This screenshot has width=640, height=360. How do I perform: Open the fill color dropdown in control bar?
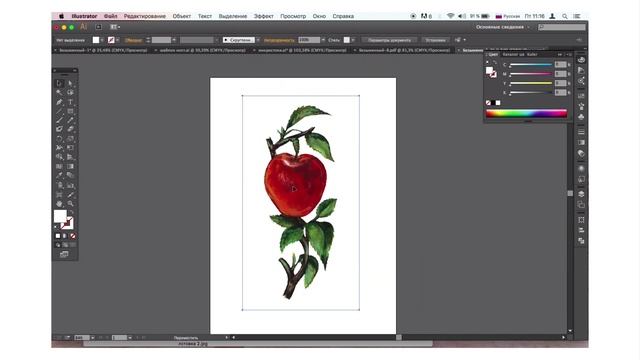pyautogui.click(x=102, y=40)
